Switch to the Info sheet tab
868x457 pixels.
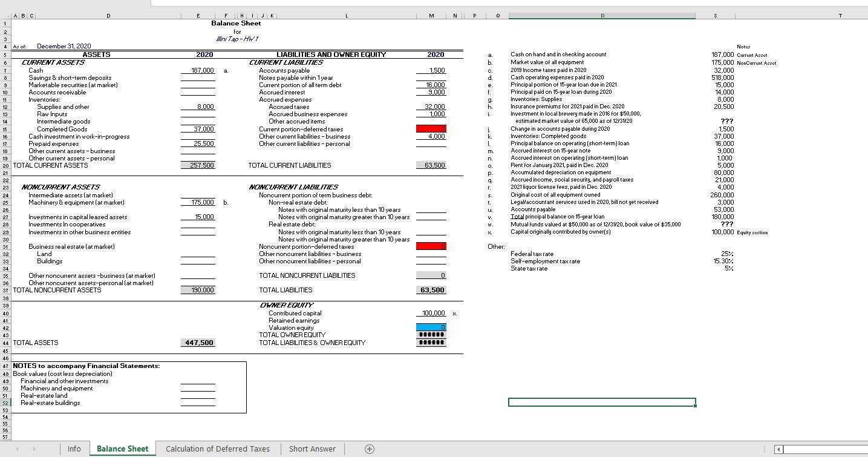[74, 449]
